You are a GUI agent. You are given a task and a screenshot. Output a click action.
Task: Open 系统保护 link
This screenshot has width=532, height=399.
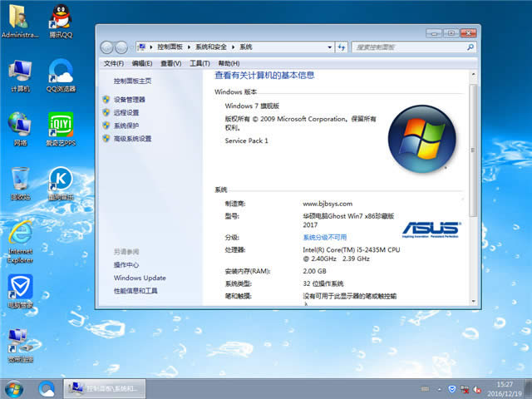click(126, 126)
